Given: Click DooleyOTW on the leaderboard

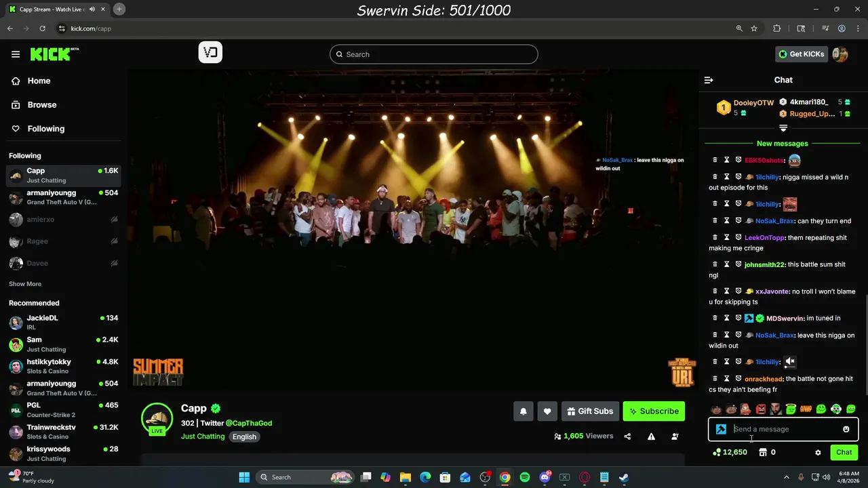Looking at the screenshot, I should click(x=753, y=103).
